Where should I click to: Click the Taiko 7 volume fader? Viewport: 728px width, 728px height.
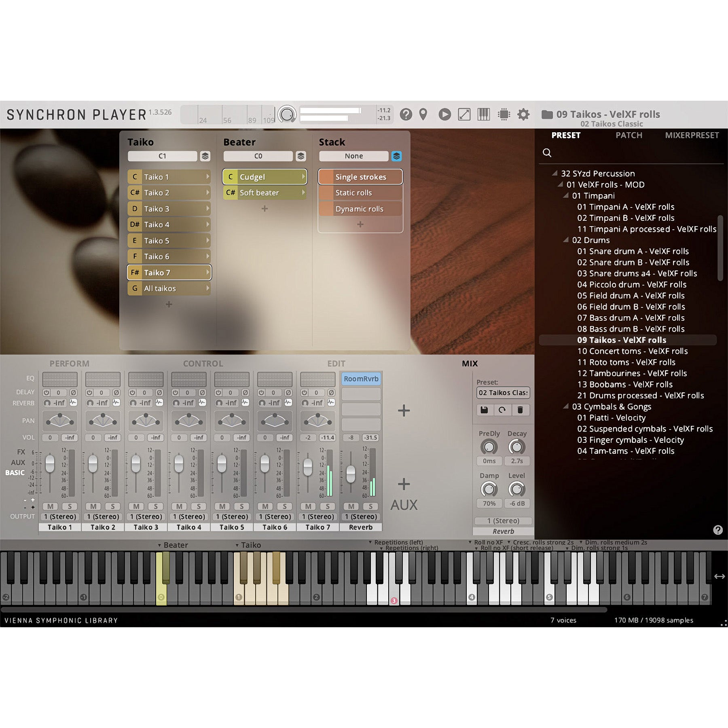coord(308,467)
